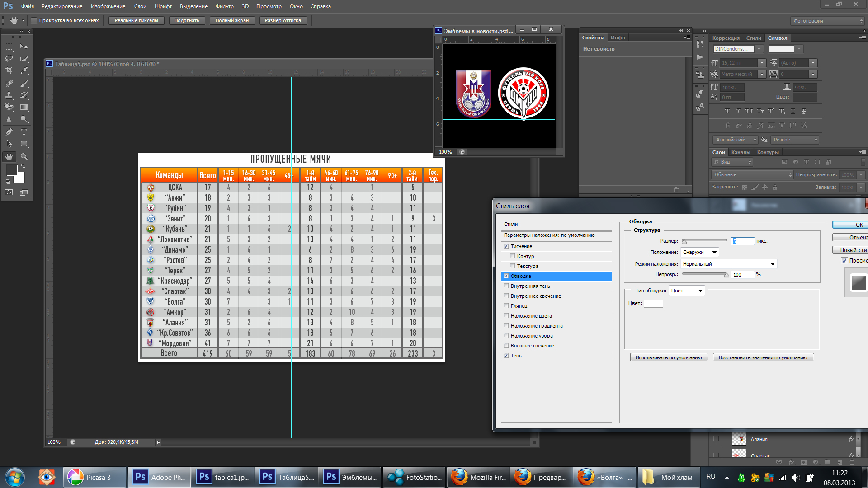Toggle Quick Mask mode
Viewport: 868px width, 488px height.
pyautogui.click(x=9, y=192)
